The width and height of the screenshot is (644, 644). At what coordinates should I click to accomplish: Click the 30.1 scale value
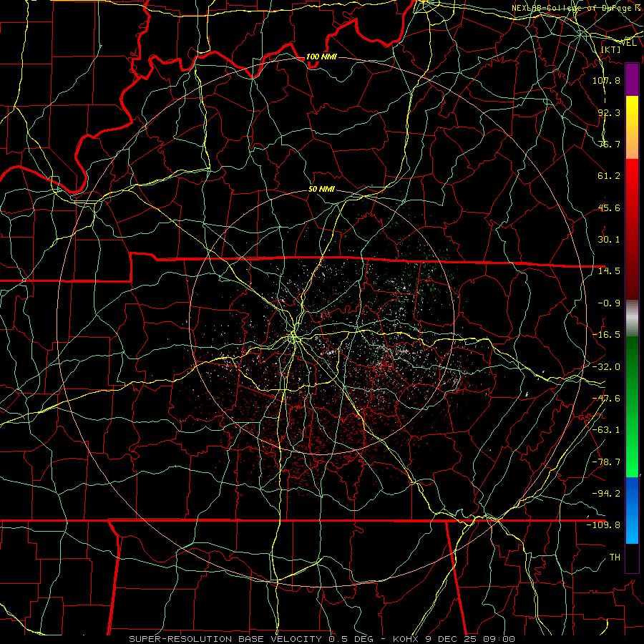tap(609, 240)
